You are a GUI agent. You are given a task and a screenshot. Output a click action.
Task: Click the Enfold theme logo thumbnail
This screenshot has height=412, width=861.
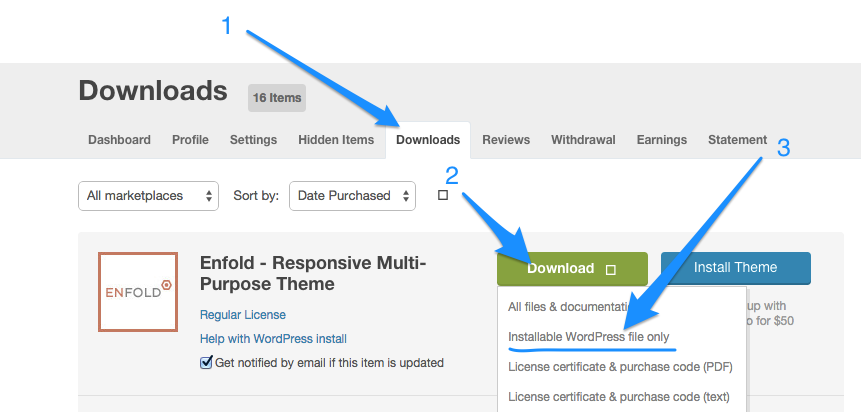[138, 292]
